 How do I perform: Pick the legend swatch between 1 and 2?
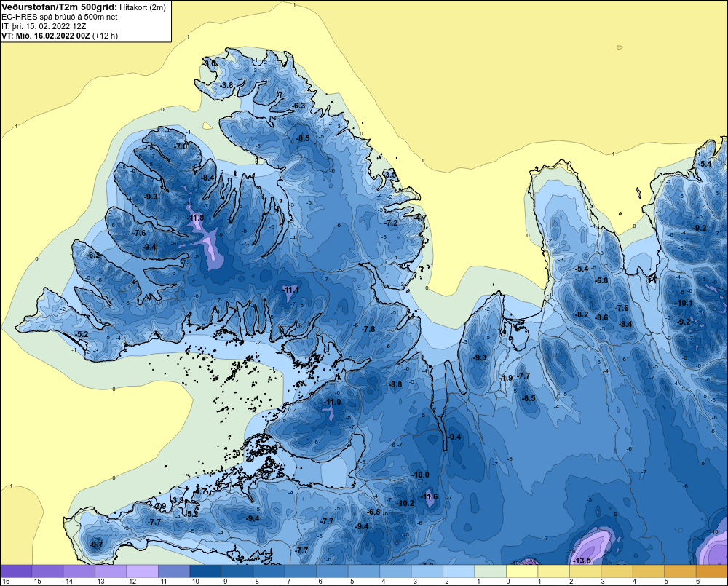[x=554, y=571]
